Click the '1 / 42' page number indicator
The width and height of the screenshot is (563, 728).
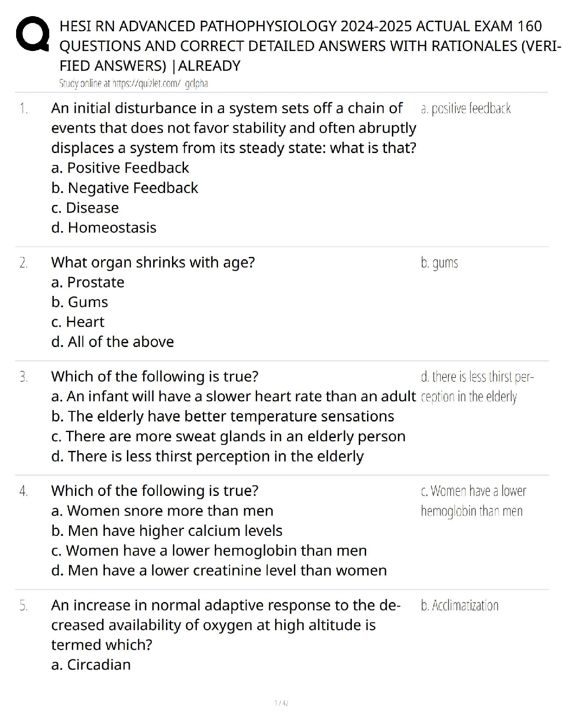click(281, 703)
